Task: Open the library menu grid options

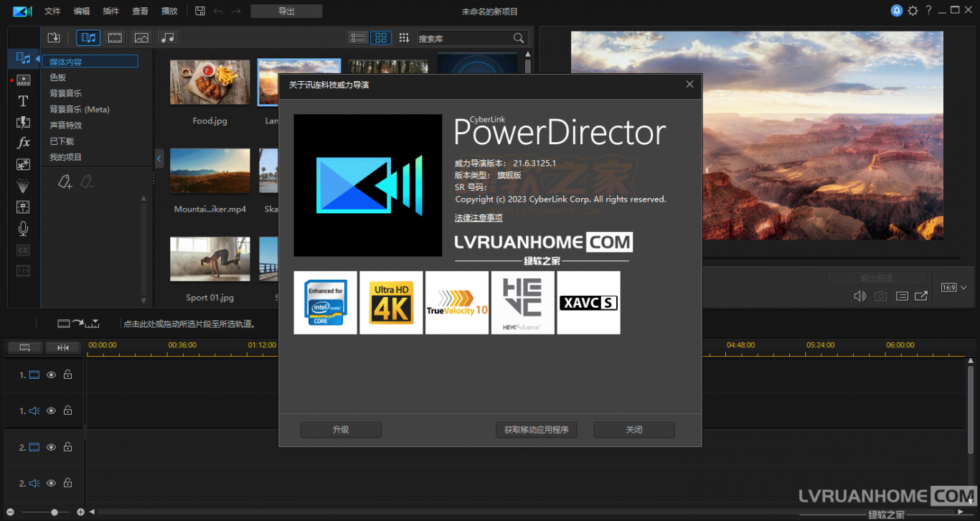Action: pos(404,37)
